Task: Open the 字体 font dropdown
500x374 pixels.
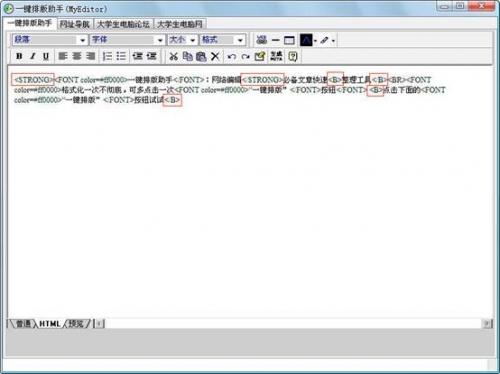Action: coord(128,40)
